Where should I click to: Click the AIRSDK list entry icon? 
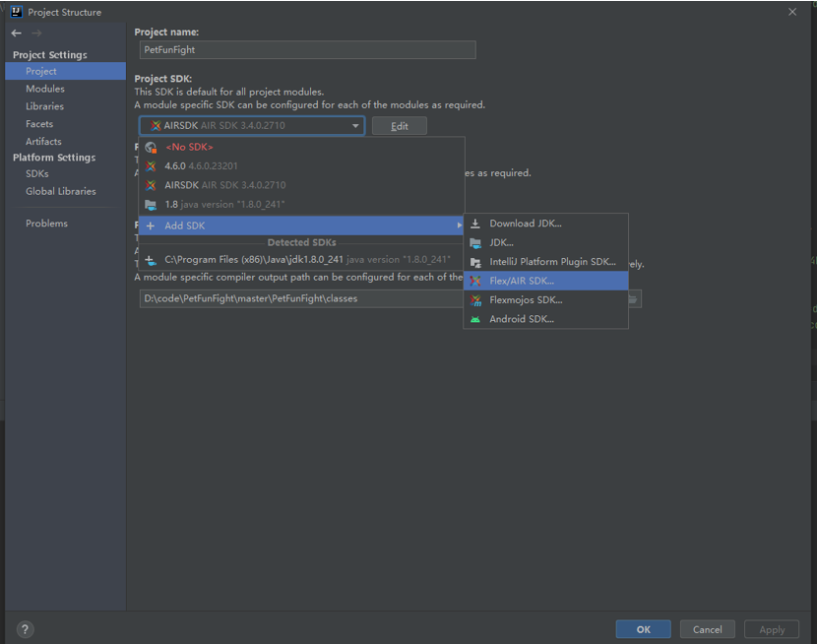(151, 185)
